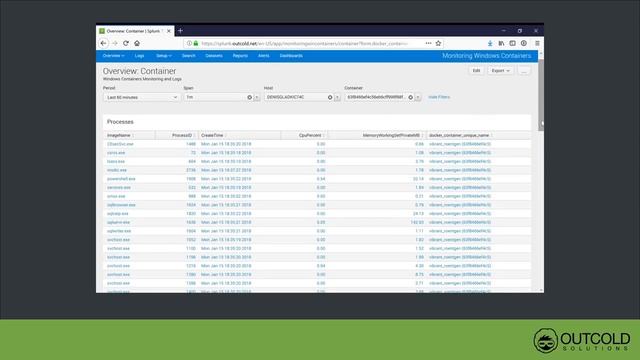Click the browser forward arrow
The height and width of the screenshot is (360, 640).
115,43
